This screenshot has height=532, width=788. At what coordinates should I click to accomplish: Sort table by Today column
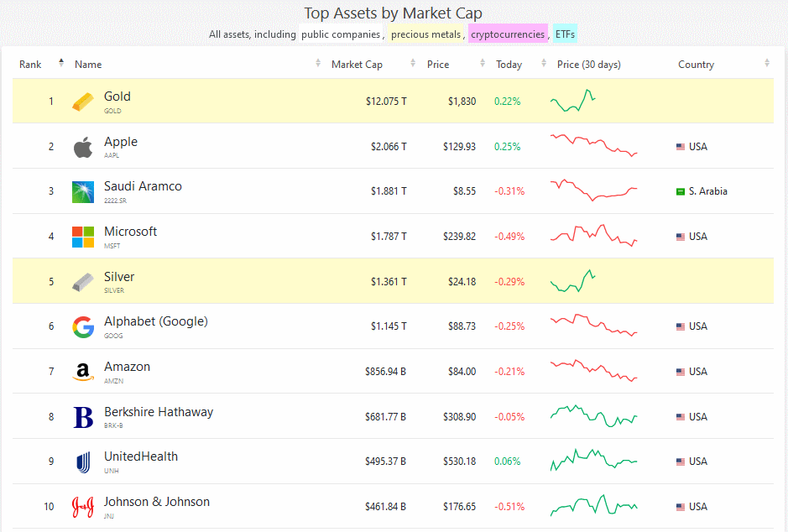(x=509, y=65)
